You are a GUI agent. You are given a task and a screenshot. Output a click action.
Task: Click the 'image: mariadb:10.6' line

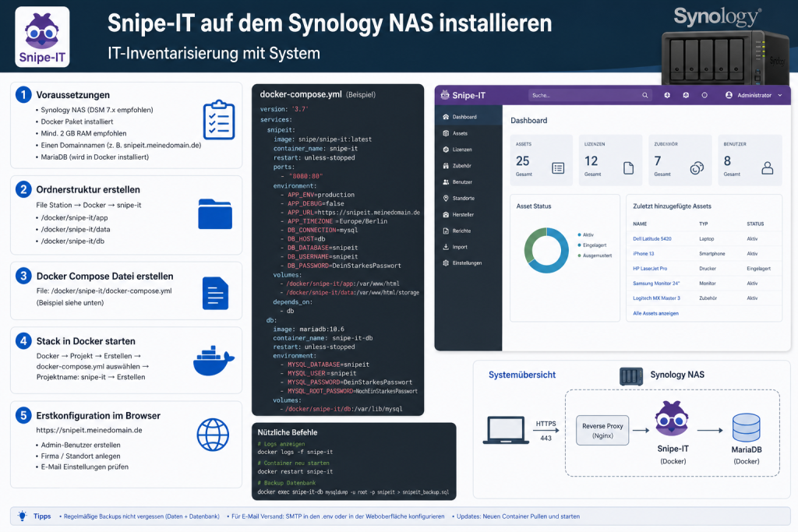tap(309, 329)
